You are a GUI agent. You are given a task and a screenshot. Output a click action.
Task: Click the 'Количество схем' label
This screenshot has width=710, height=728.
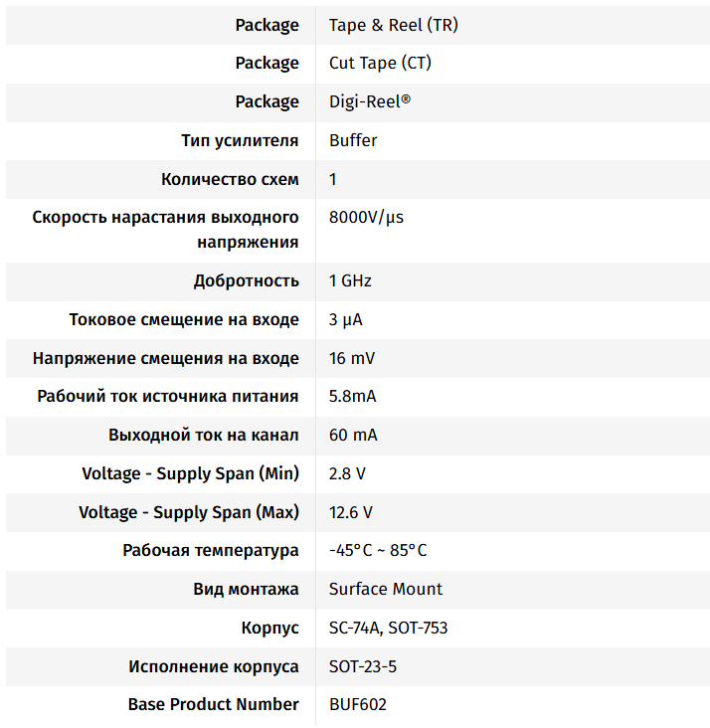point(230,179)
